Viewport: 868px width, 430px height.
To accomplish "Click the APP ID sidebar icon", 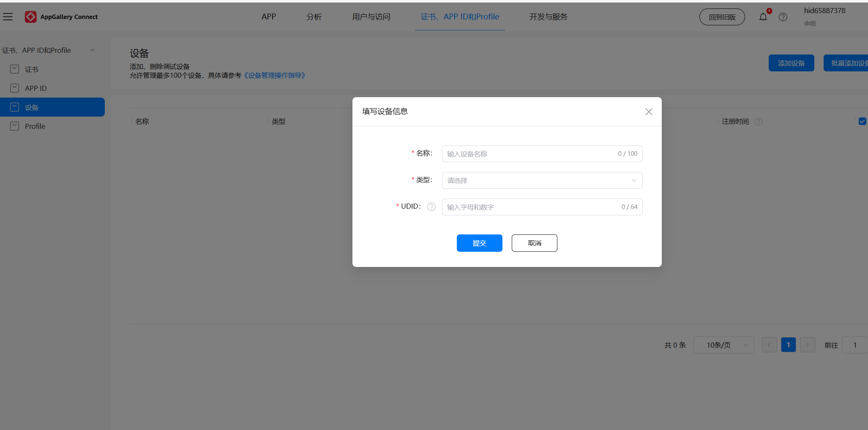I will pyautogui.click(x=15, y=88).
